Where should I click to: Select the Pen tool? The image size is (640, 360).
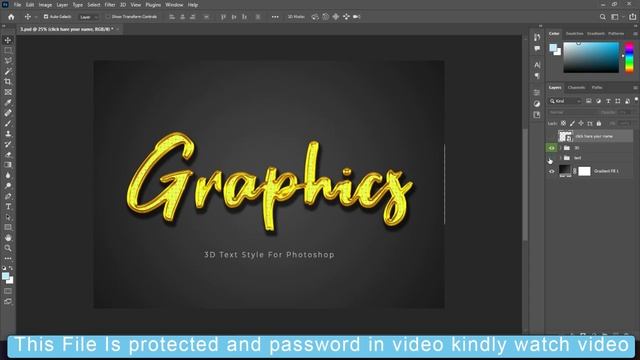tap(8, 196)
